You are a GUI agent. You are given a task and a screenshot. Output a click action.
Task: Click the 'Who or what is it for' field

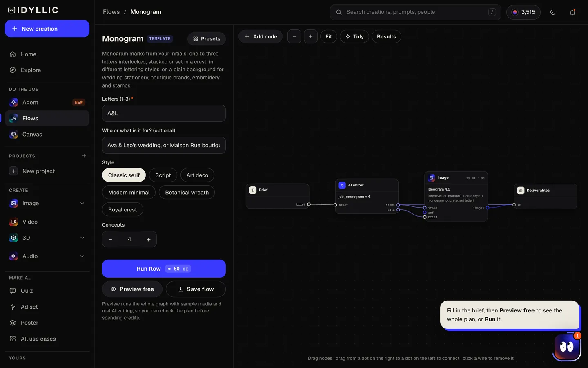point(164,145)
